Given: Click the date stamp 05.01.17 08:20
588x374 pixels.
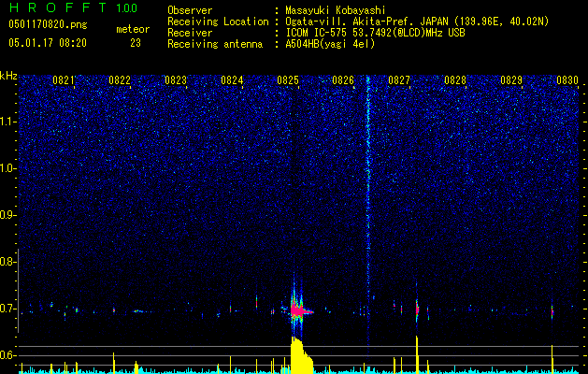Looking at the screenshot, I should click(48, 43).
